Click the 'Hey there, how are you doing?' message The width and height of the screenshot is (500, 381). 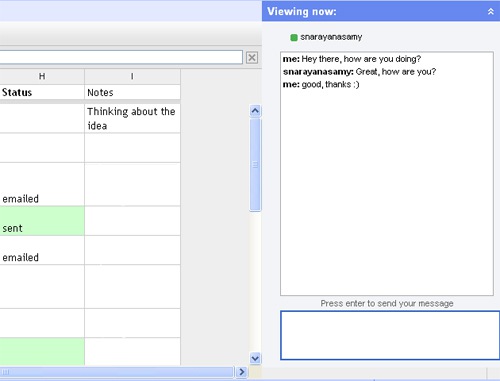(361, 59)
